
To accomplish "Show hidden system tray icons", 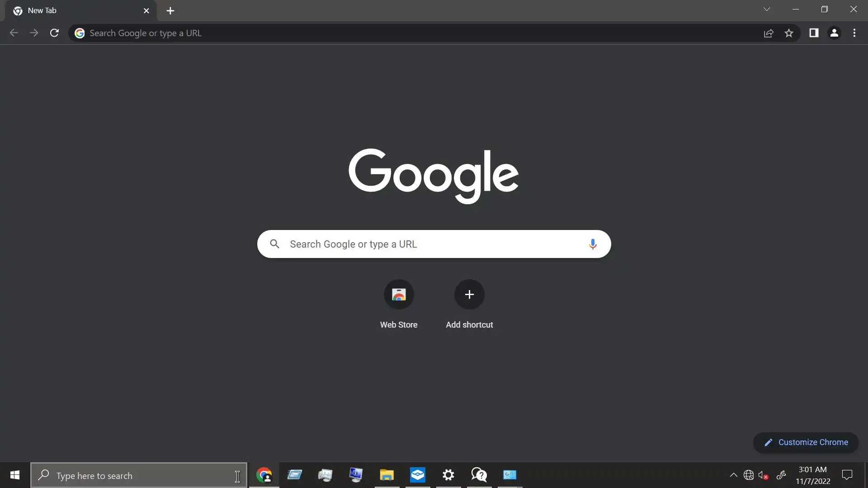I will [733, 475].
